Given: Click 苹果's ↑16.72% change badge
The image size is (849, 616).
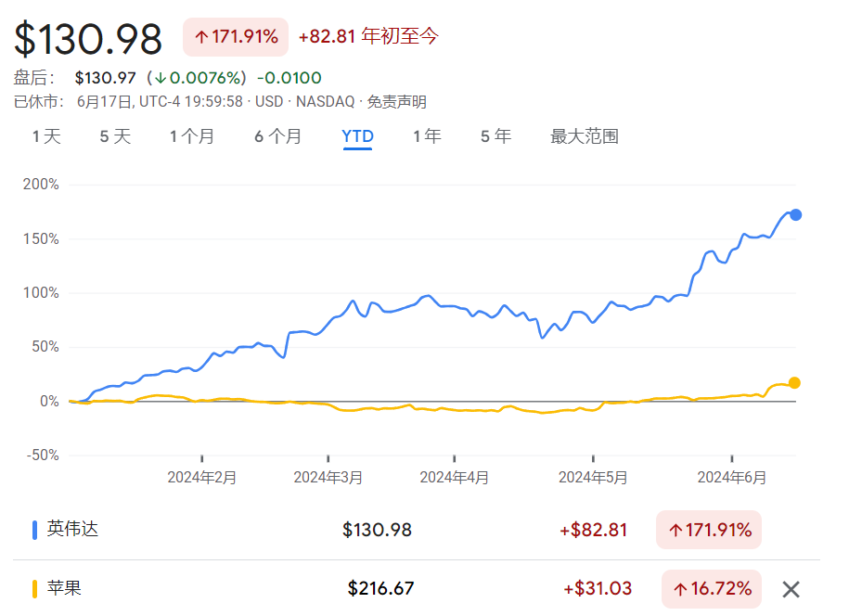Looking at the screenshot, I should pyautogui.click(x=711, y=589).
